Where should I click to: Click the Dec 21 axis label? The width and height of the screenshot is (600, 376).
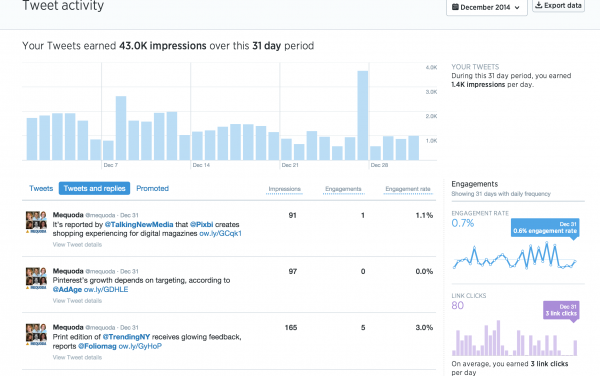coord(290,165)
